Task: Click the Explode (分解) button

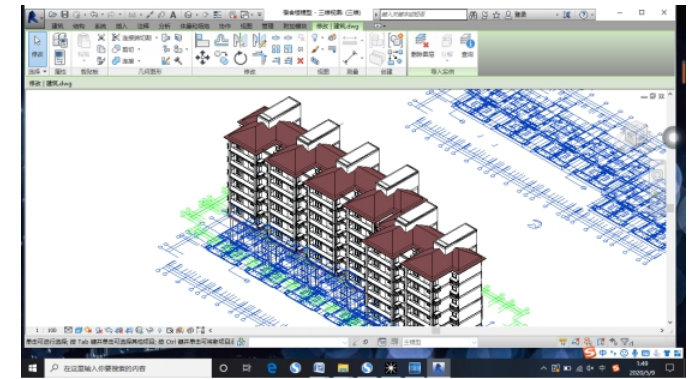Action: pos(446,46)
